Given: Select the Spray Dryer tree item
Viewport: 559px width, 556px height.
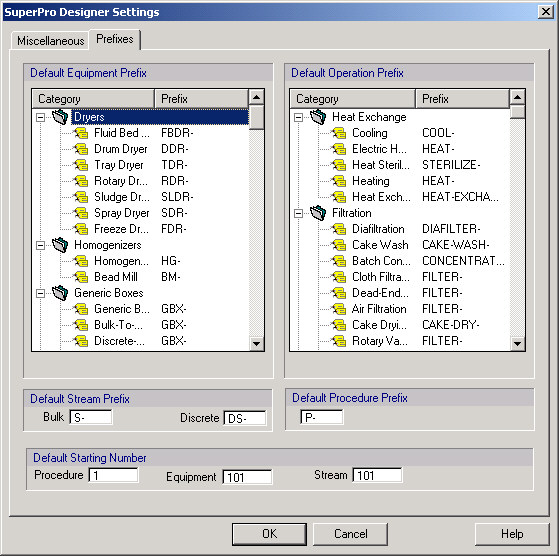Looking at the screenshot, I should pos(122,213).
